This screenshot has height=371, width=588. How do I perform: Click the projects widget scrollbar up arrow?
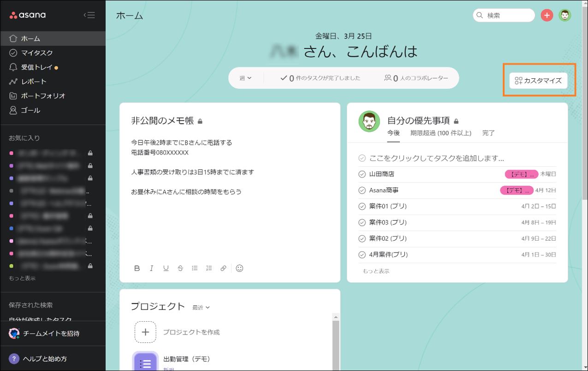pos(336,317)
